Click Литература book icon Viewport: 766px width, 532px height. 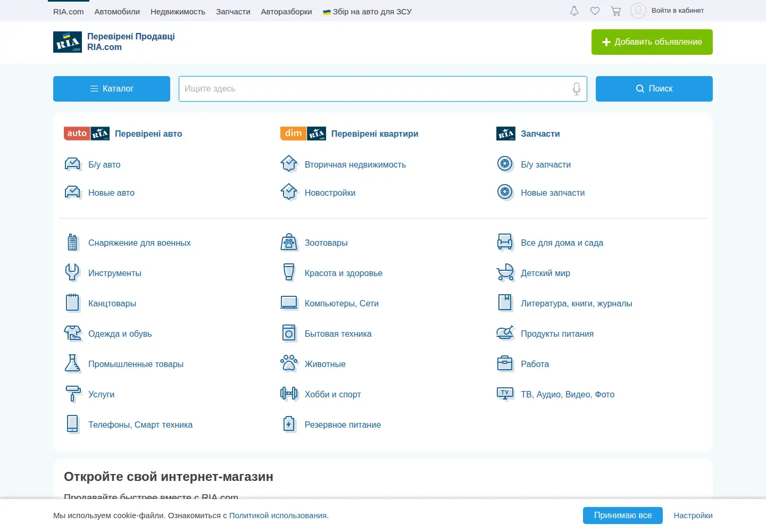click(505, 303)
